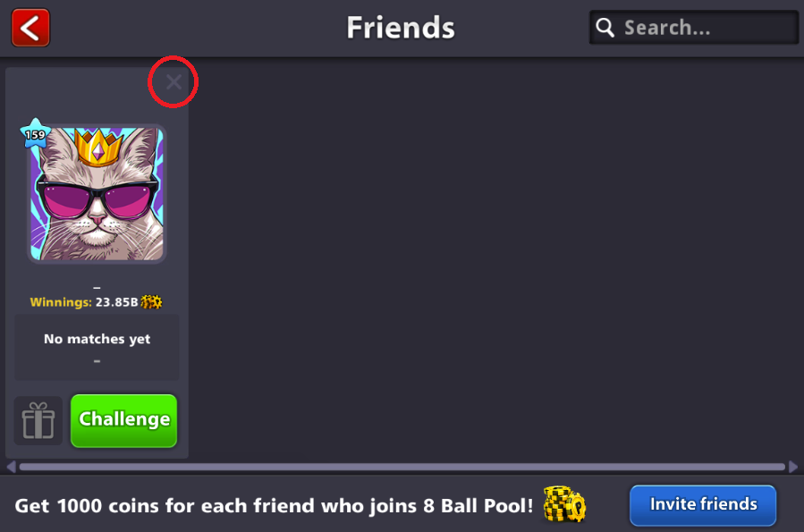Click the dash below No matches yet

[x=97, y=361]
